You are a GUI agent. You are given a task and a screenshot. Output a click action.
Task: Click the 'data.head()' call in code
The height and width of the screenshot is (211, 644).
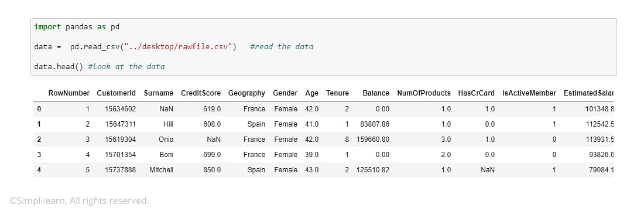coord(59,66)
